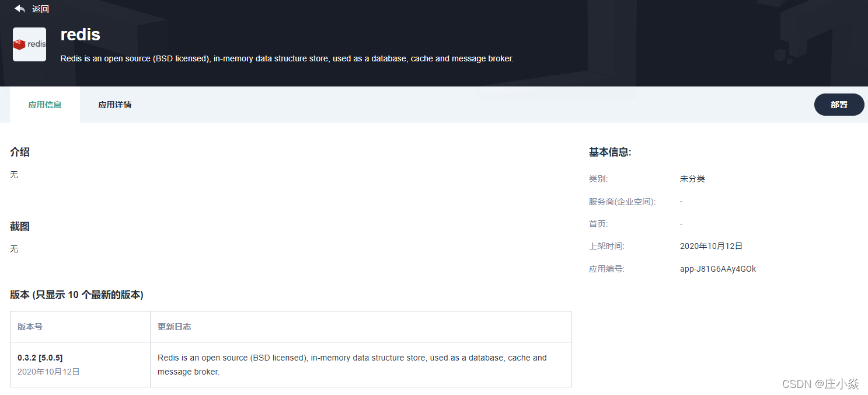Image resolution: width=868 pixels, height=395 pixels.
Task: Click the 截图 section heading
Action: (20, 226)
